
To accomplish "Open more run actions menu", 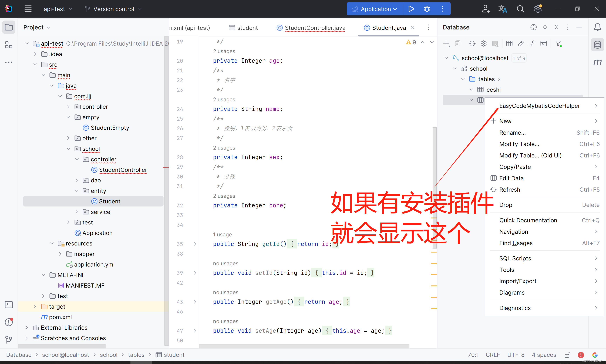I will click(x=443, y=9).
